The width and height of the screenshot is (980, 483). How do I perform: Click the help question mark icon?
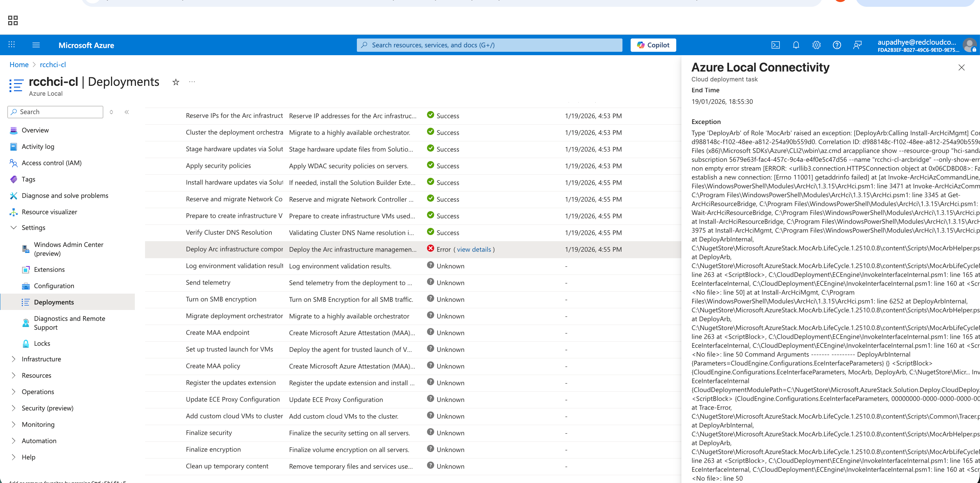click(x=837, y=45)
